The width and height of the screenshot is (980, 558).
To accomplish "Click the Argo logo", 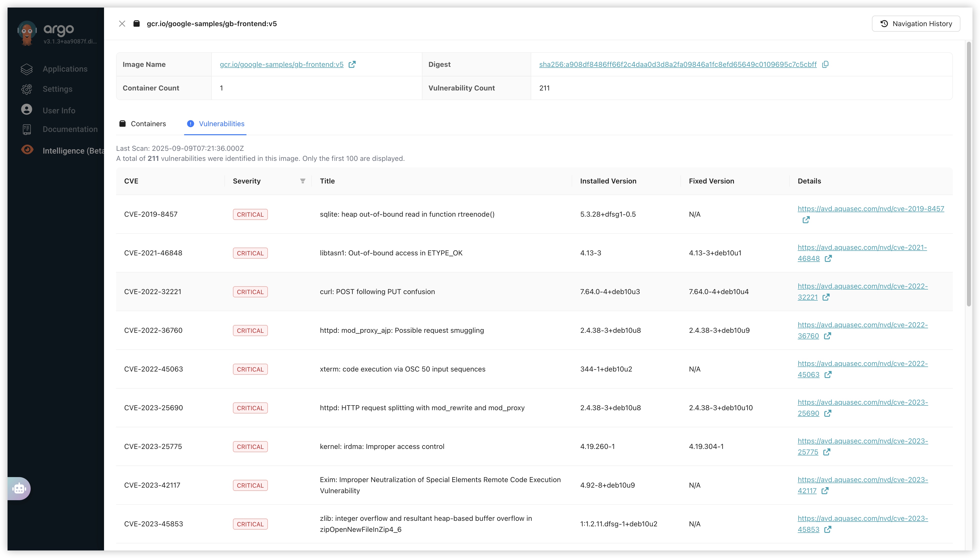I will click(x=27, y=33).
